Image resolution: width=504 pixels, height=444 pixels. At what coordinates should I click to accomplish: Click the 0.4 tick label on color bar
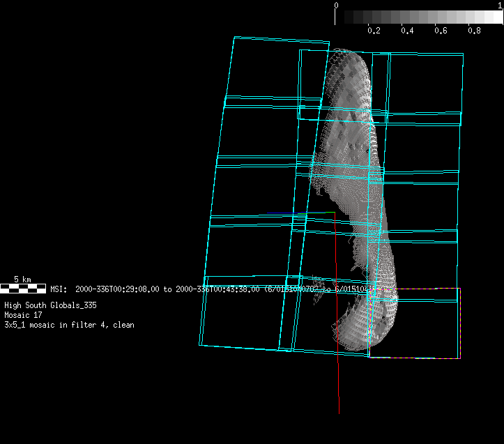(407, 31)
